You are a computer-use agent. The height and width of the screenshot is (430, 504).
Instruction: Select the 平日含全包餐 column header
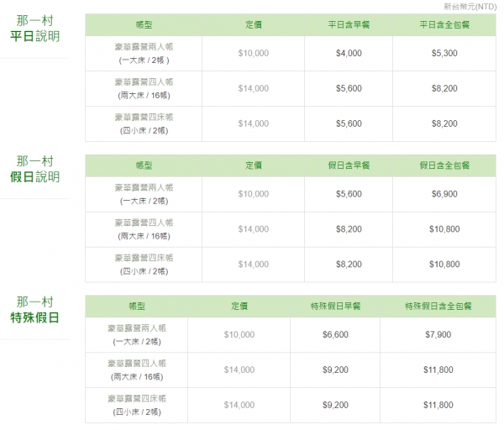tap(444, 24)
